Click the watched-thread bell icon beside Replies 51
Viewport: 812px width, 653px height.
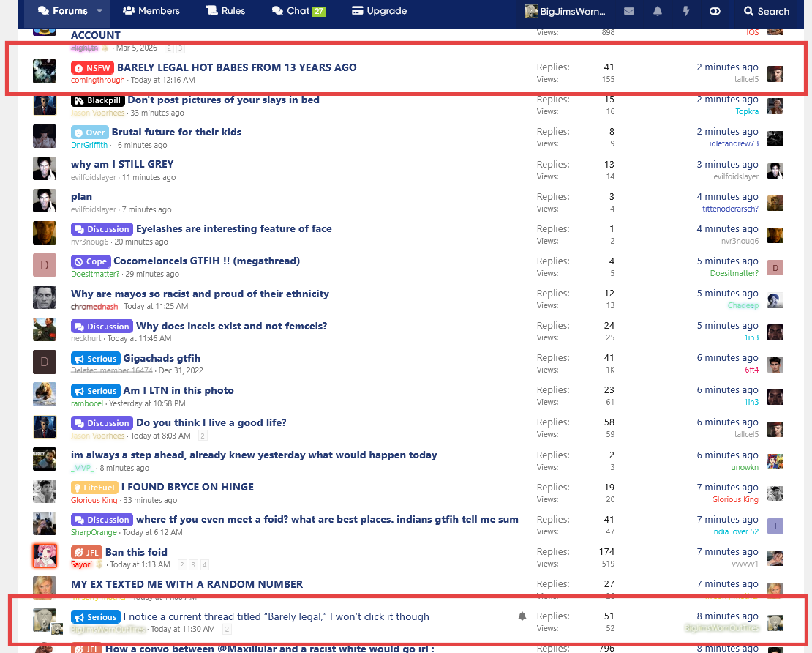(x=522, y=616)
